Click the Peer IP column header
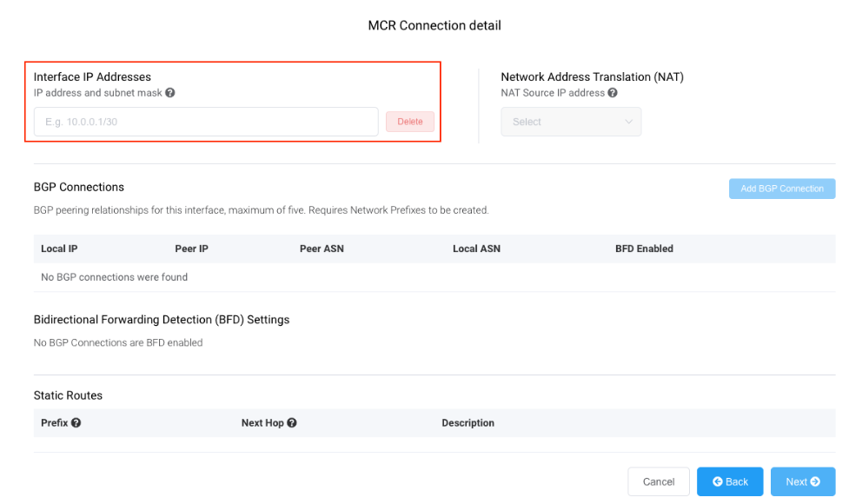Viewport: 862px width, 504px height. [x=192, y=249]
